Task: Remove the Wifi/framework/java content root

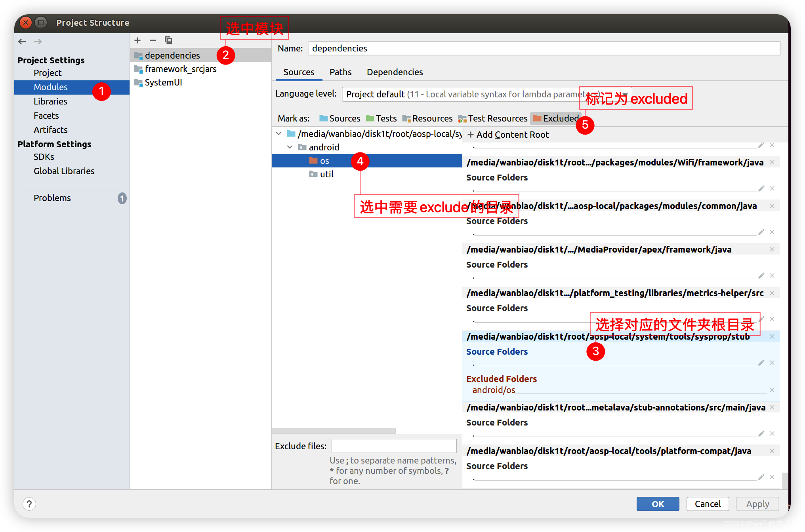Action: click(772, 162)
